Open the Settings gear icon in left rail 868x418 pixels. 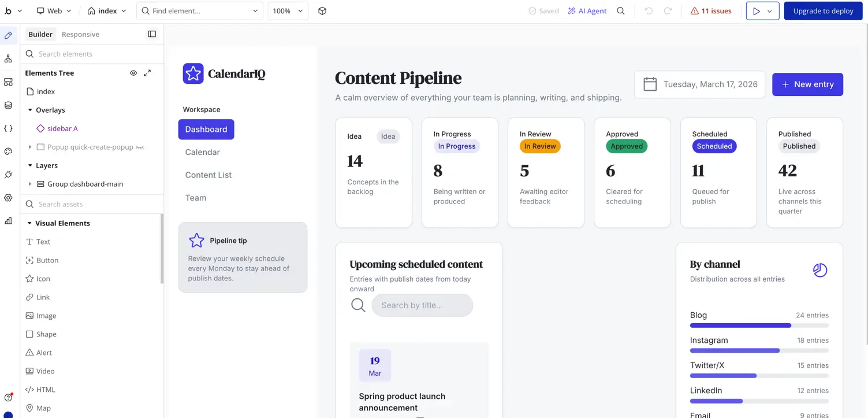[8, 198]
